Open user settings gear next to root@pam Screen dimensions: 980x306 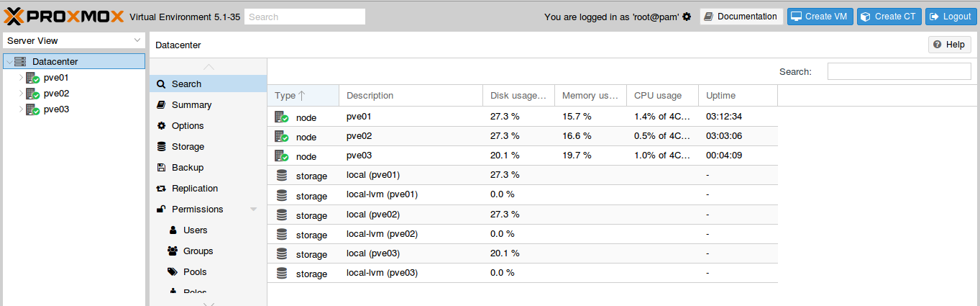click(686, 17)
